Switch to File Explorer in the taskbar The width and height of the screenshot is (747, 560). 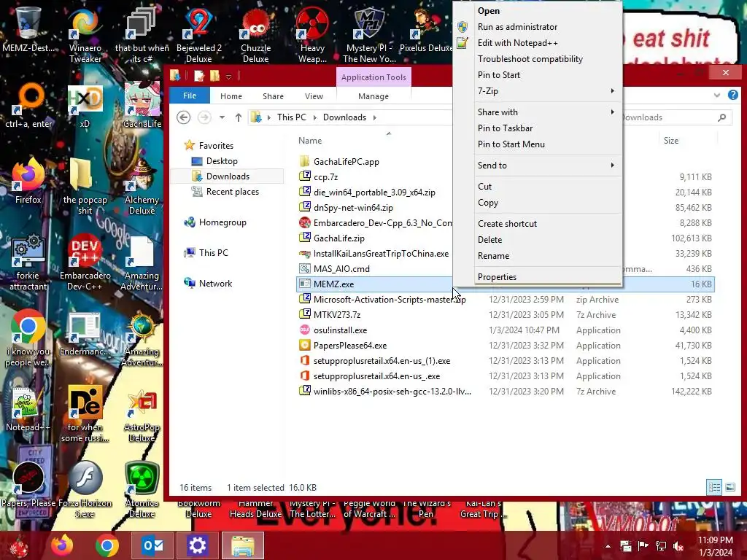(242, 545)
